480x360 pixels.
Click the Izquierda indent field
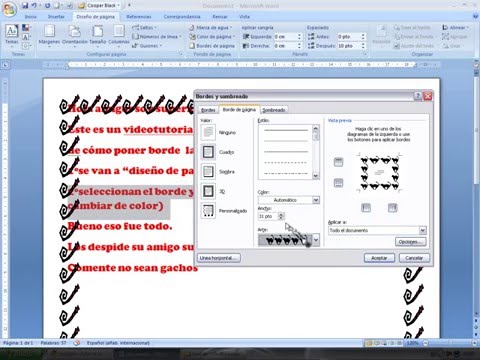pyautogui.click(x=287, y=36)
